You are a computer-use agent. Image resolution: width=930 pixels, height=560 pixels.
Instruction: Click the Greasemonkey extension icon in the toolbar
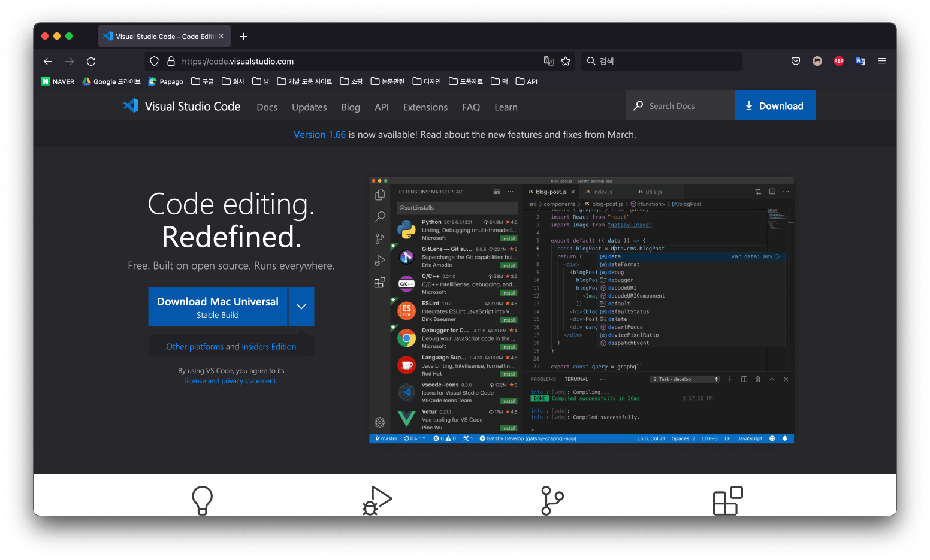[x=817, y=61]
